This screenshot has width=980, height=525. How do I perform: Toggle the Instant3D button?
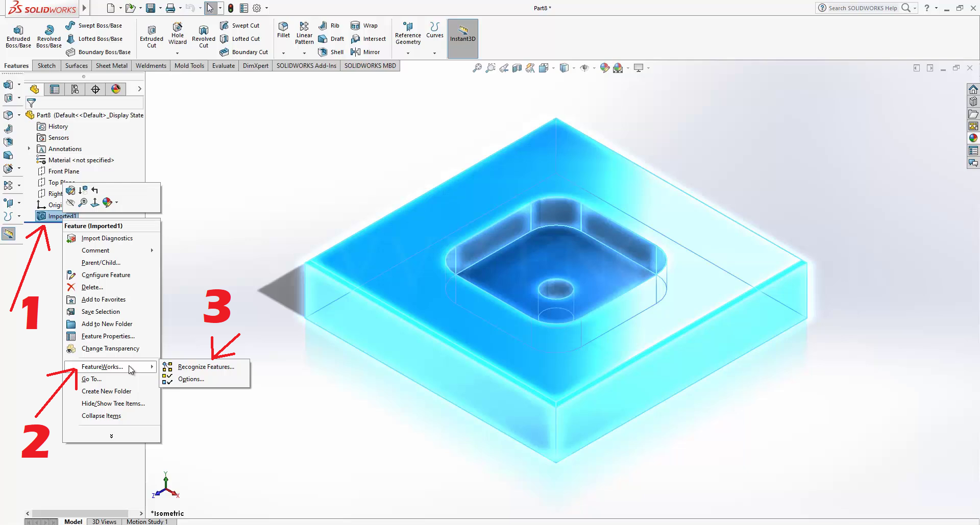(462, 34)
